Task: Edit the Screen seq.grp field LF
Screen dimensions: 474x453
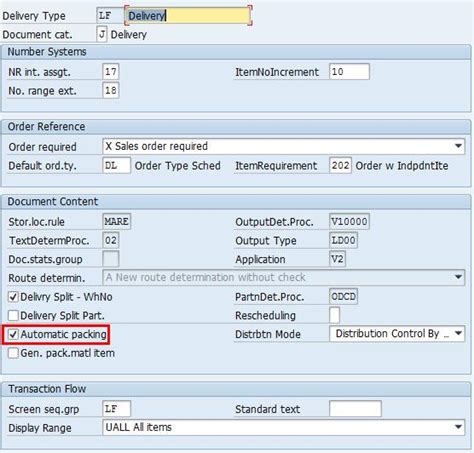Action: tap(117, 409)
